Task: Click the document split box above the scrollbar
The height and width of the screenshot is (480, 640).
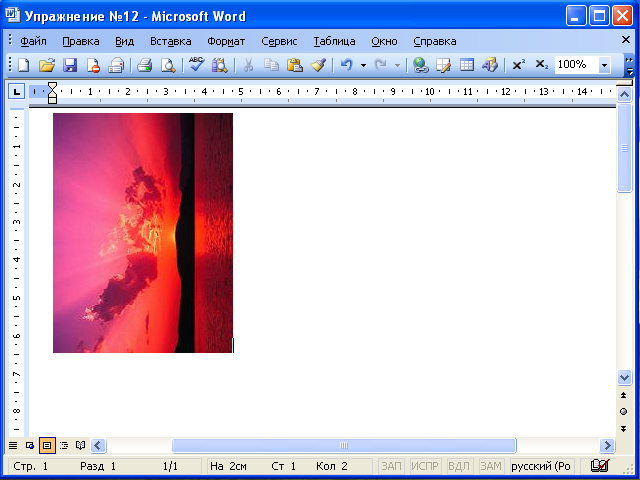Action: [x=624, y=83]
